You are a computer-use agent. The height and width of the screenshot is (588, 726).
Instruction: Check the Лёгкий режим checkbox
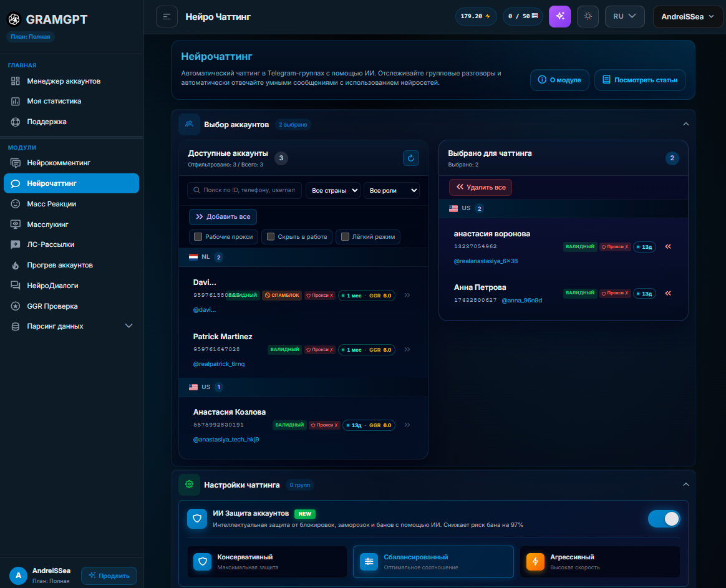coord(345,236)
